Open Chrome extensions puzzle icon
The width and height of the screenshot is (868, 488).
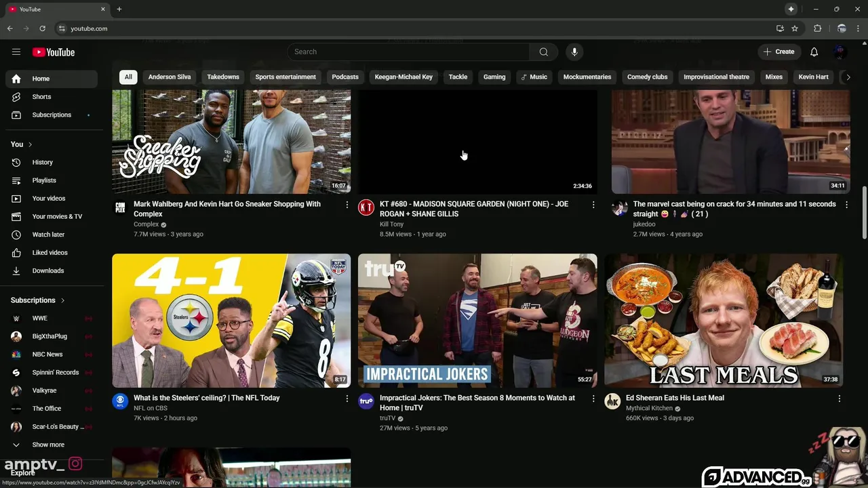pos(817,28)
